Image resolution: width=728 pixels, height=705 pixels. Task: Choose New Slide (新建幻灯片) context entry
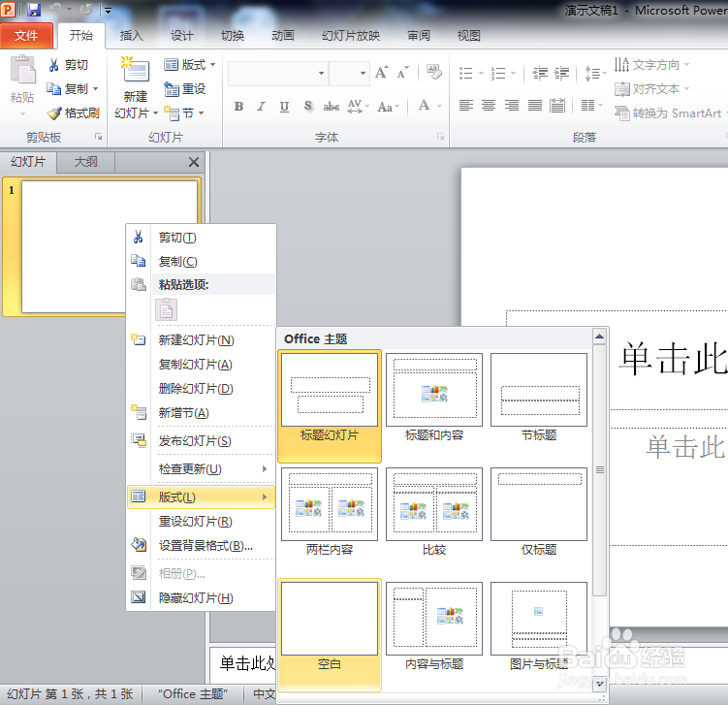[202, 340]
